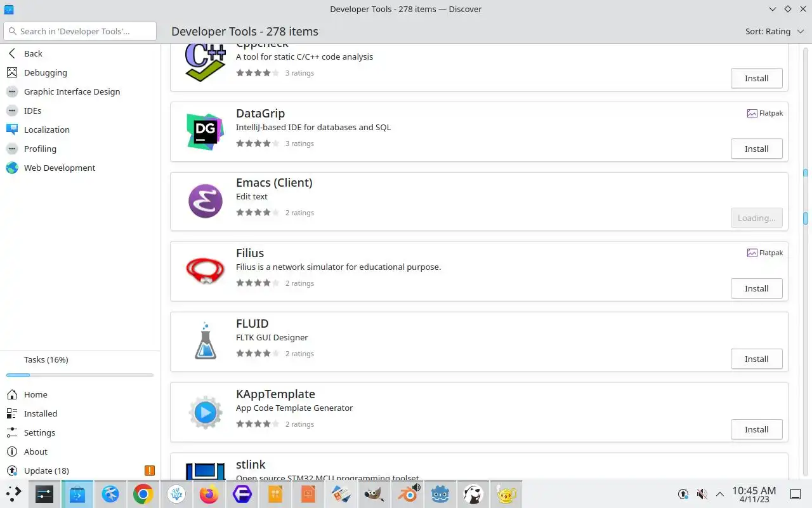
Task: Open the Update (18) page
Action: 80,471
